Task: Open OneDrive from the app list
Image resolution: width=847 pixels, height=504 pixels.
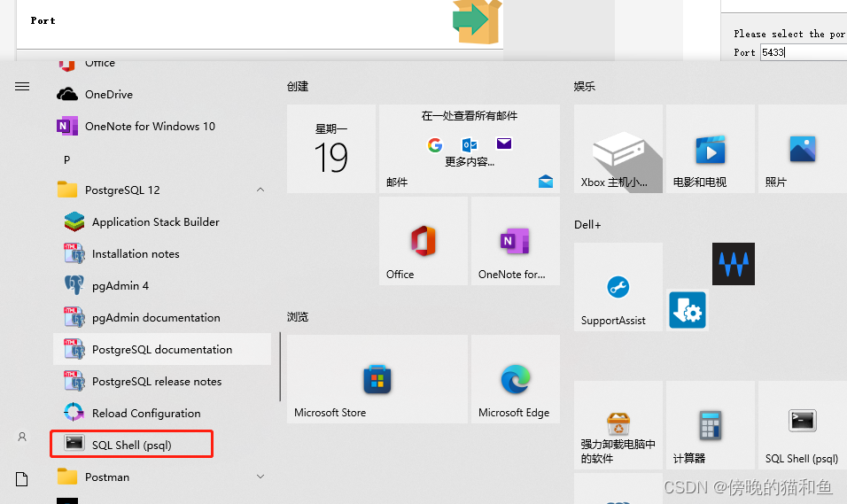Action: [x=162, y=95]
